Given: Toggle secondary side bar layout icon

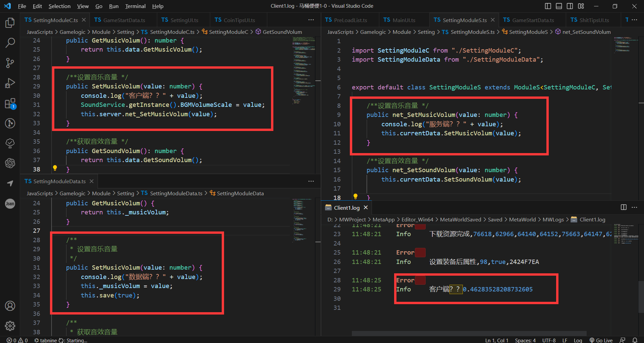Looking at the screenshot, I should (x=570, y=6).
